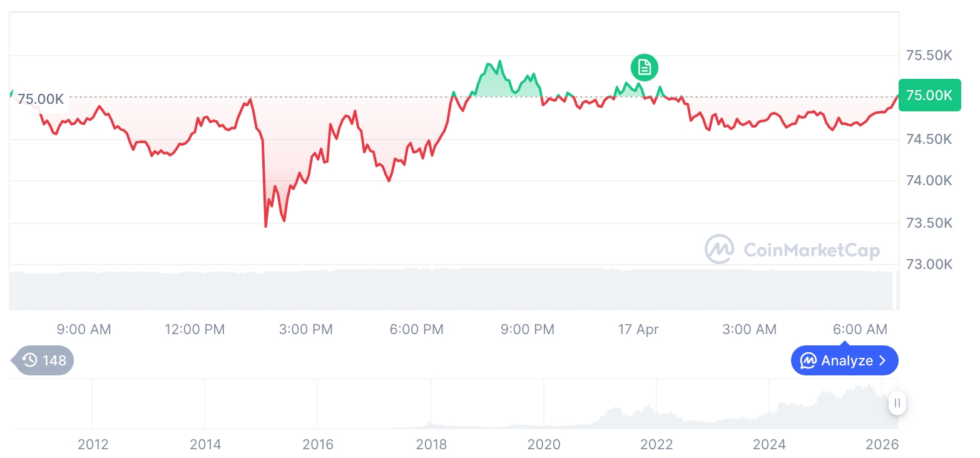Click the 73.50K price axis label
980x458 pixels.
[929, 223]
